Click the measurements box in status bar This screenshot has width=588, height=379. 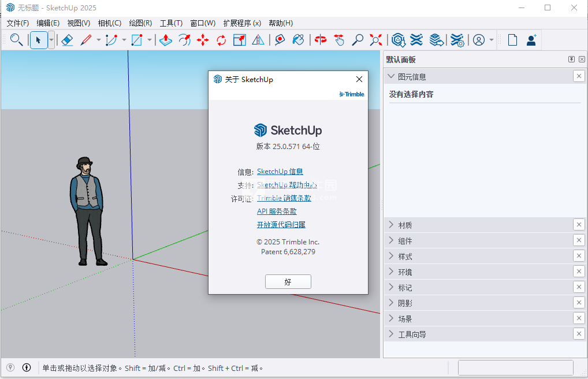(x=516, y=368)
